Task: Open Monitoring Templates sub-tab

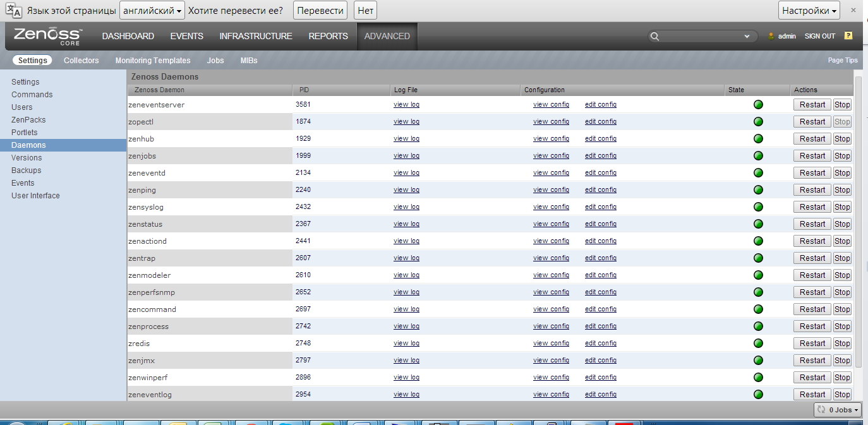Action: tap(153, 61)
